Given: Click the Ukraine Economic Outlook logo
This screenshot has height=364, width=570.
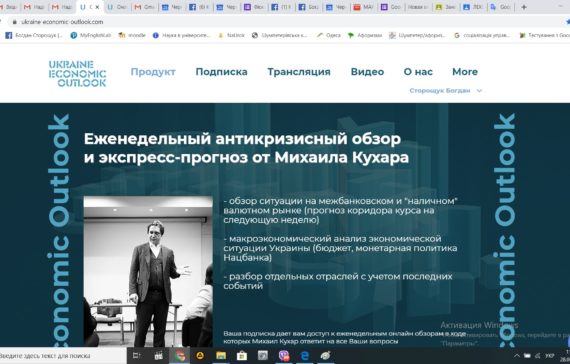Looking at the screenshot, I should click(x=77, y=74).
